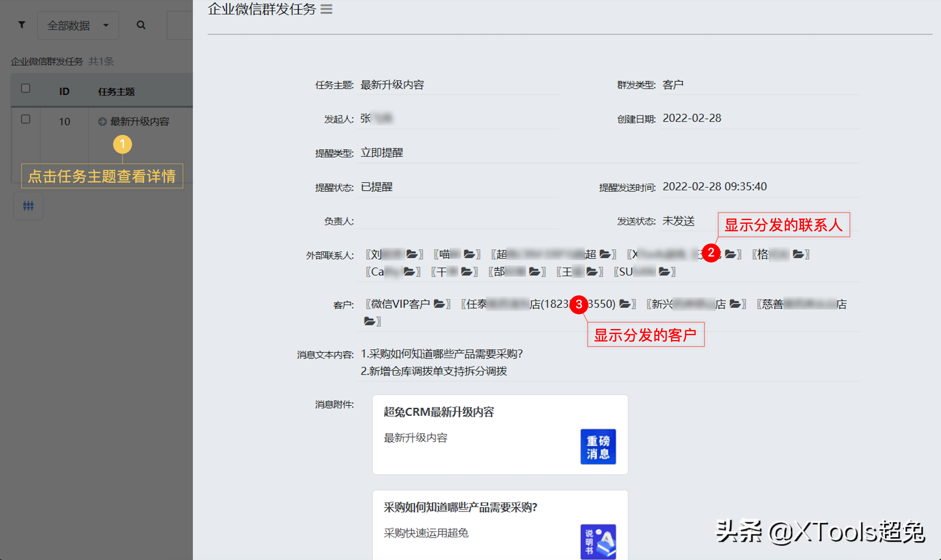
Task: Click the 说明书 attachment thumbnail
Action: tap(598, 541)
